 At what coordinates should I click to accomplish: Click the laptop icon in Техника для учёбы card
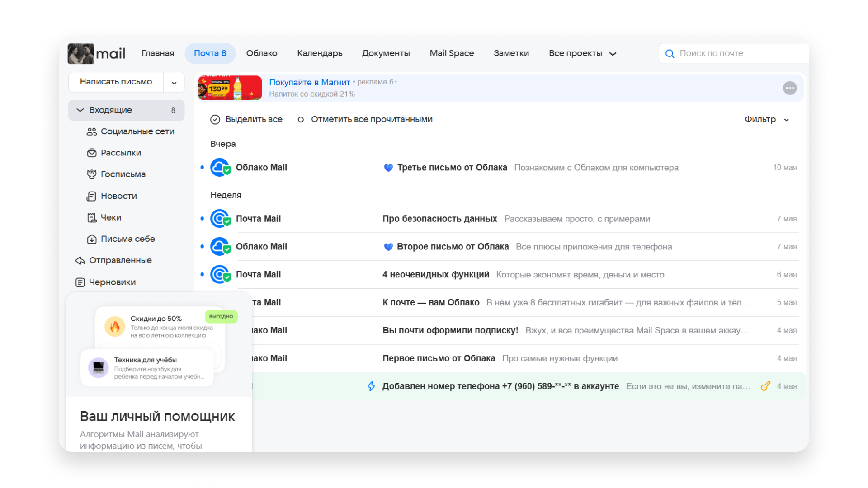pos(98,368)
